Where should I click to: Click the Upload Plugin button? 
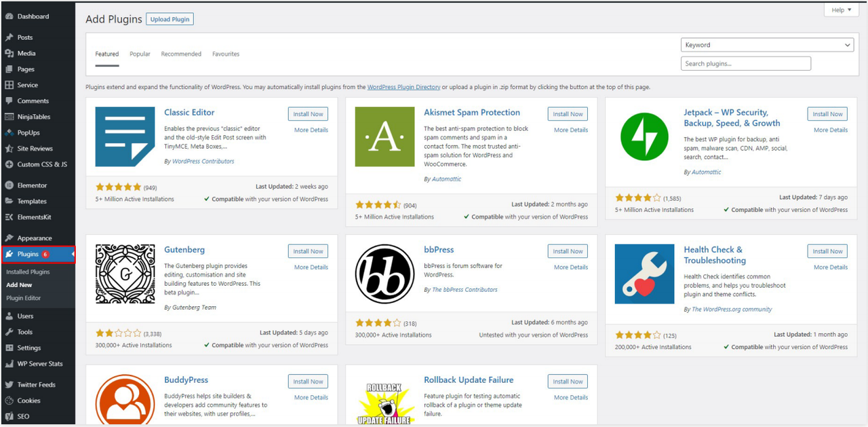(170, 19)
